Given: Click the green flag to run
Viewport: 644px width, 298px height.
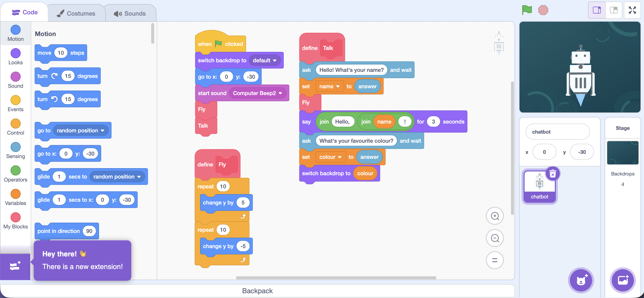Looking at the screenshot, I should 527,10.
